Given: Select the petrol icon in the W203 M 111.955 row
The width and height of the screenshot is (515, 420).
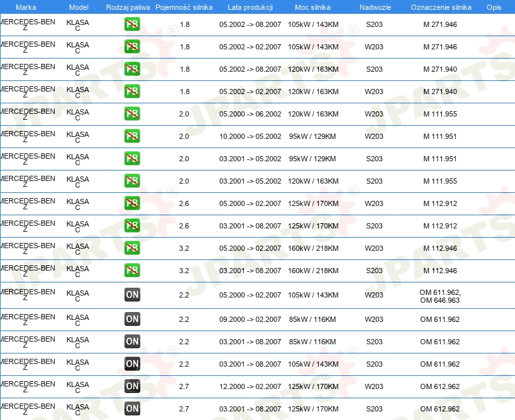Looking at the screenshot, I should 132,114.
